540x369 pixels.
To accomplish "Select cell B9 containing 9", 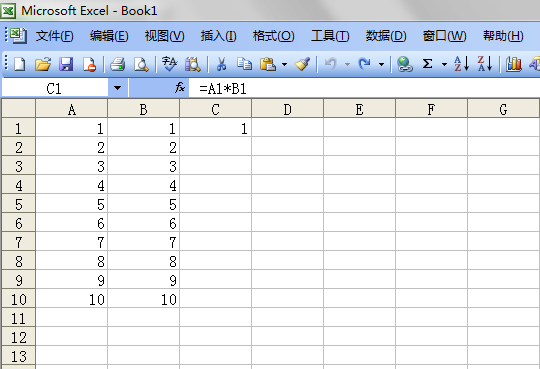I will click(144, 280).
